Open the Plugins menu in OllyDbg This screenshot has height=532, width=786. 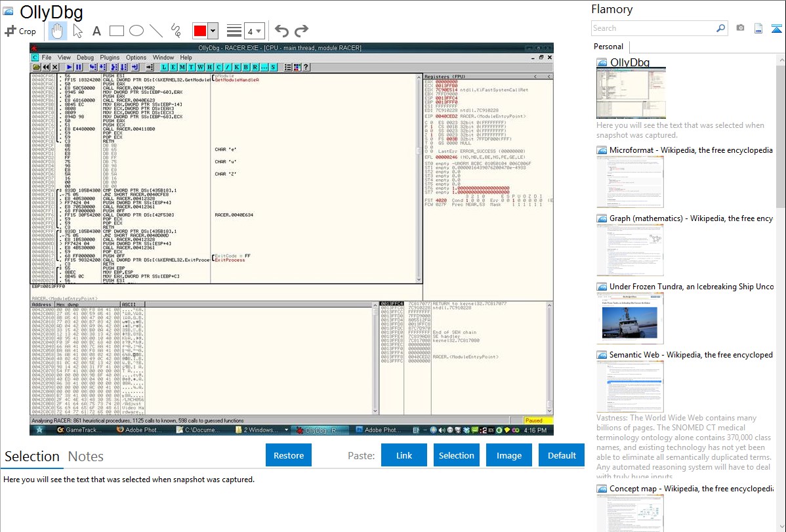coord(110,58)
